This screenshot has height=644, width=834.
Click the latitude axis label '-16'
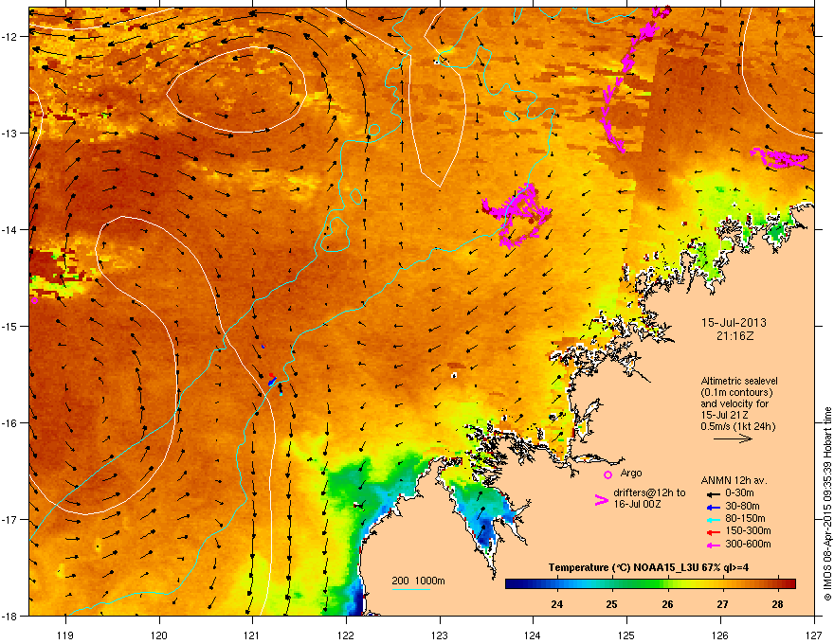click(x=9, y=423)
